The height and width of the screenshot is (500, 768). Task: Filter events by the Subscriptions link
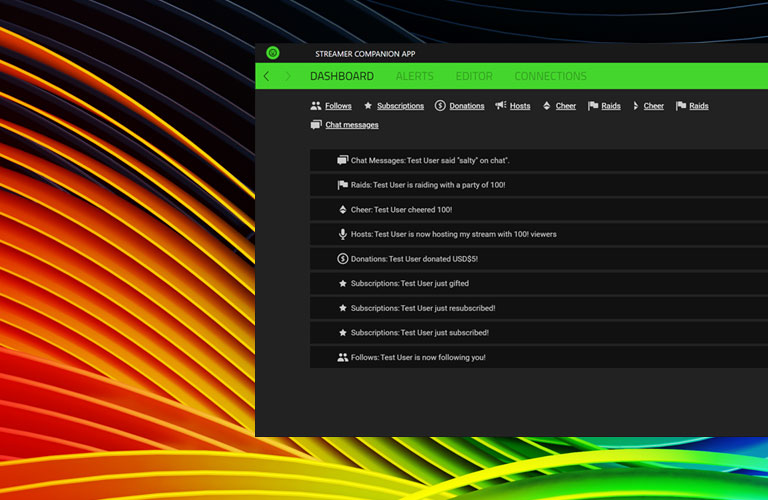point(400,106)
